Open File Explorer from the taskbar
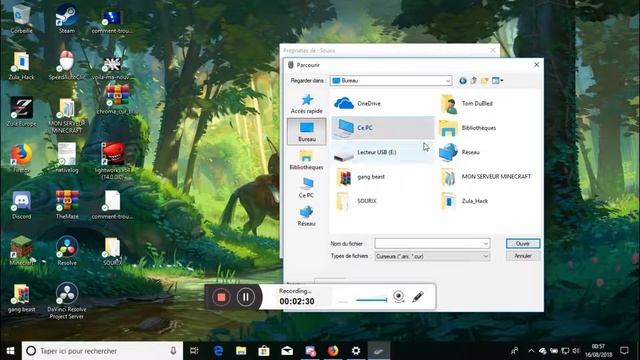 (x=241, y=351)
